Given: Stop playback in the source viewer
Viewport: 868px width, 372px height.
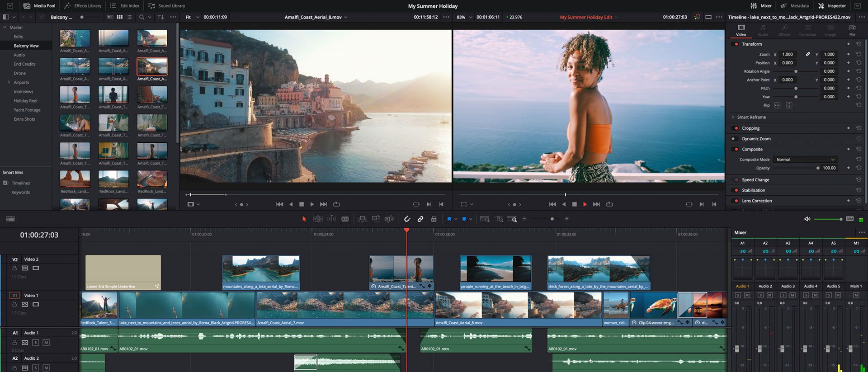Looking at the screenshot, I should coord(302,204).
